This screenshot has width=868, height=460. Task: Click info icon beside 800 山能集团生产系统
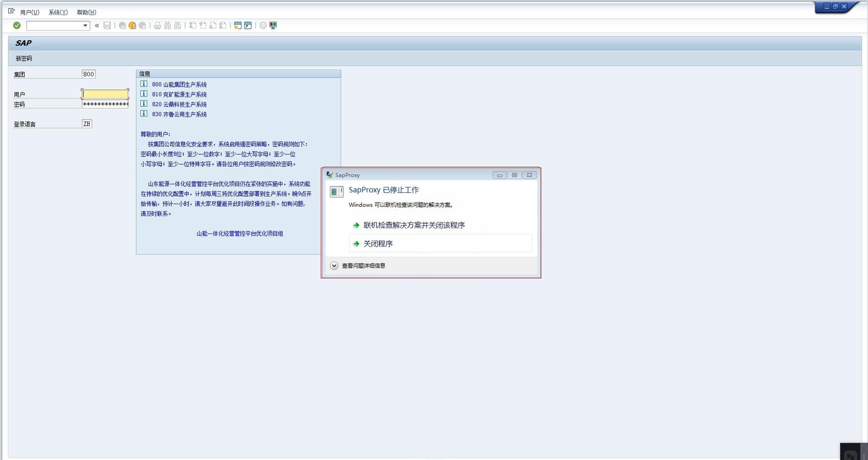(143, 84)
